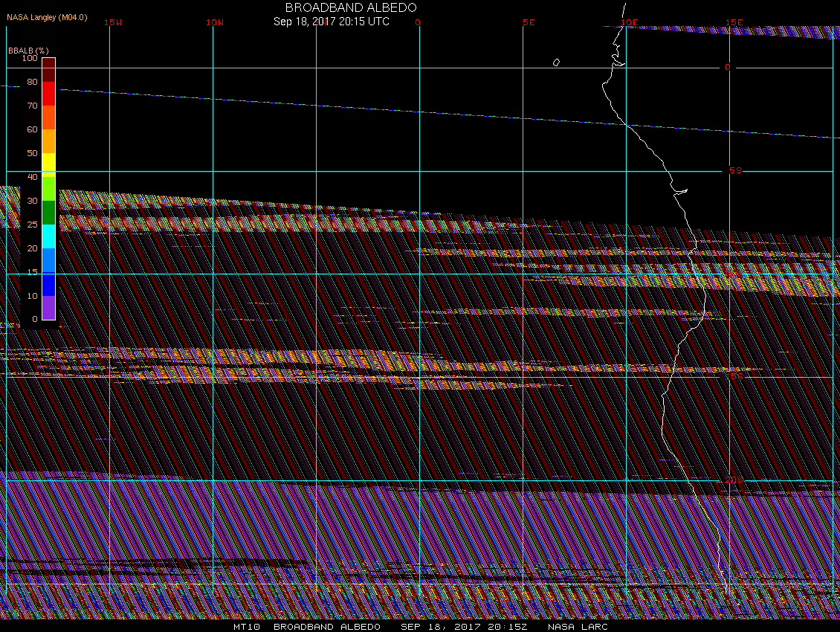
Task: Click the 5S latitude label
Action: [735, 170]
